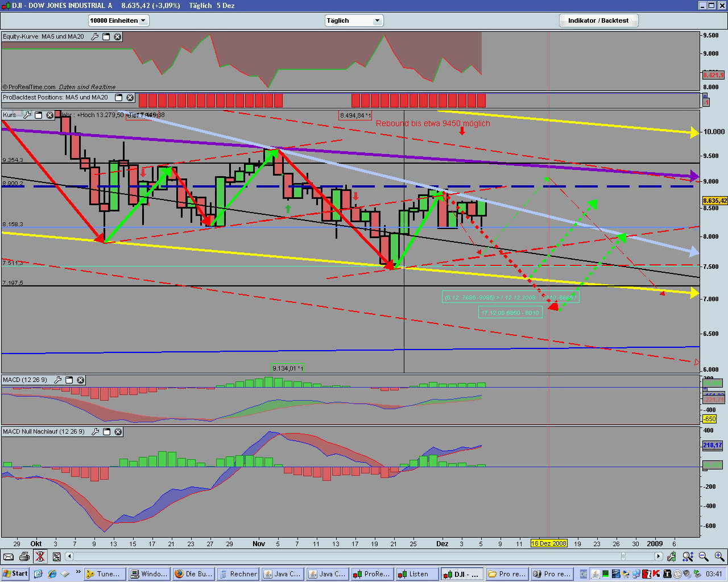Click the 9.134,01 price label on chart
This screenshot has width=728, height=582.
coord(288,368)
